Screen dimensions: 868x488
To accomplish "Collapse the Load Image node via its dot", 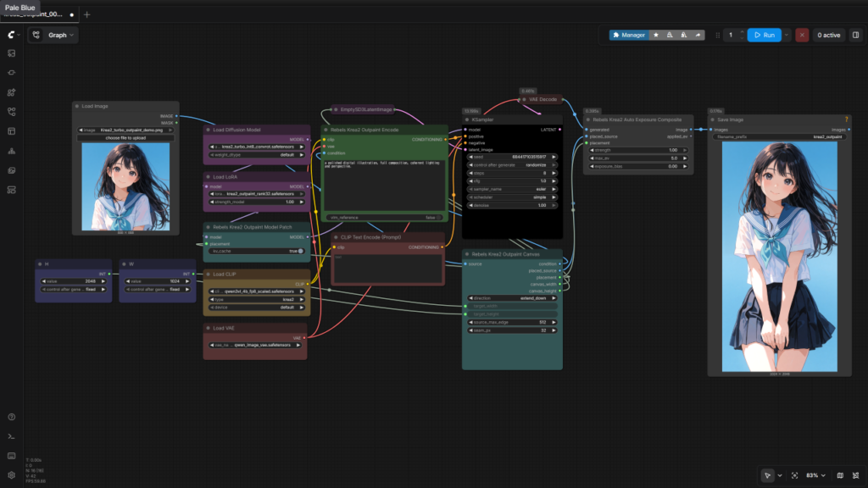I will (x=77, y=106).
